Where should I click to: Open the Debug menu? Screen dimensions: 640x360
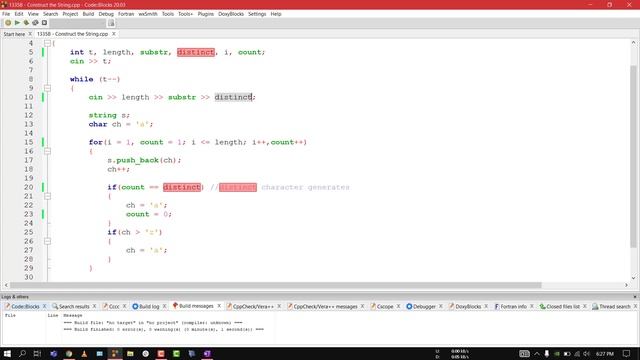point(106,14)
